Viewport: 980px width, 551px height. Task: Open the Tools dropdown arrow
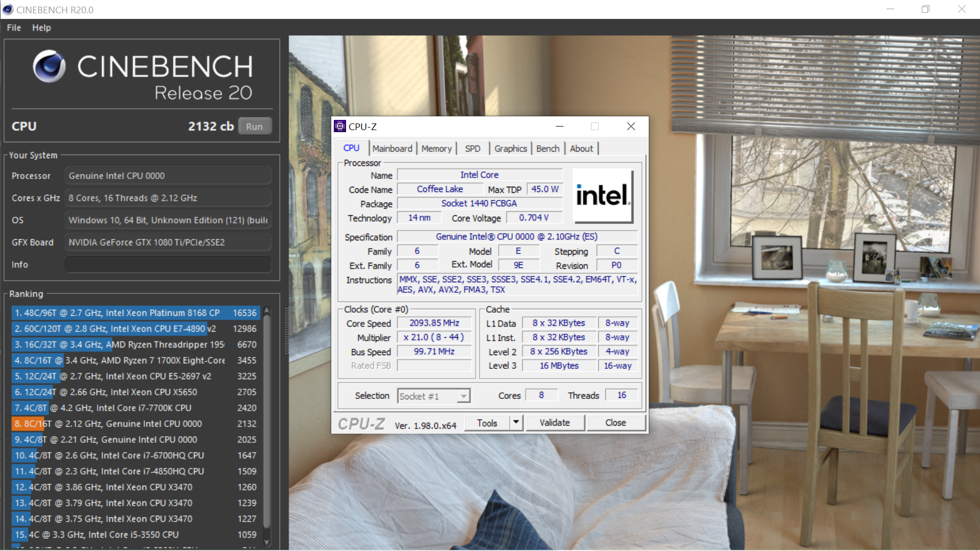point(516,422)
